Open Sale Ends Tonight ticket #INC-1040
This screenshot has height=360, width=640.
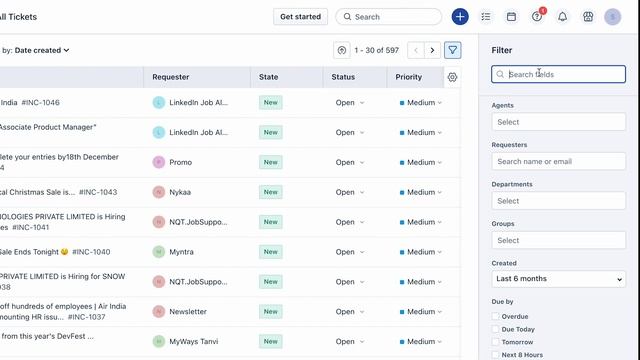click(55, 252)
